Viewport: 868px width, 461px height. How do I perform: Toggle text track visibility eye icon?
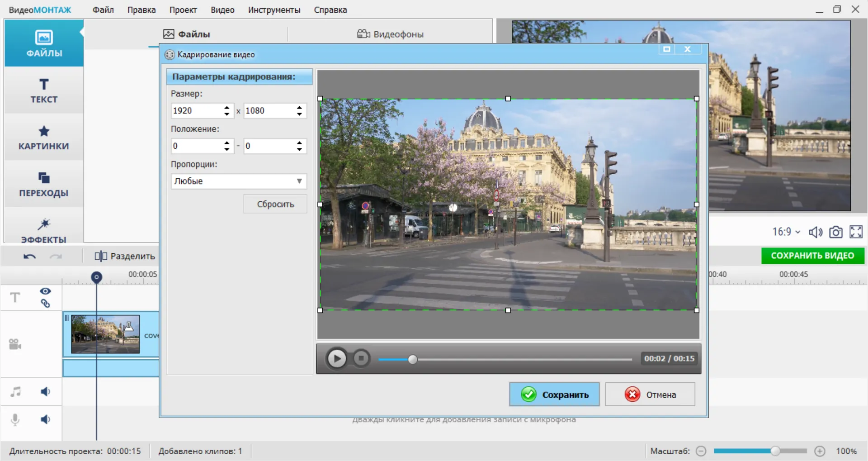click(x=45, y=291)
